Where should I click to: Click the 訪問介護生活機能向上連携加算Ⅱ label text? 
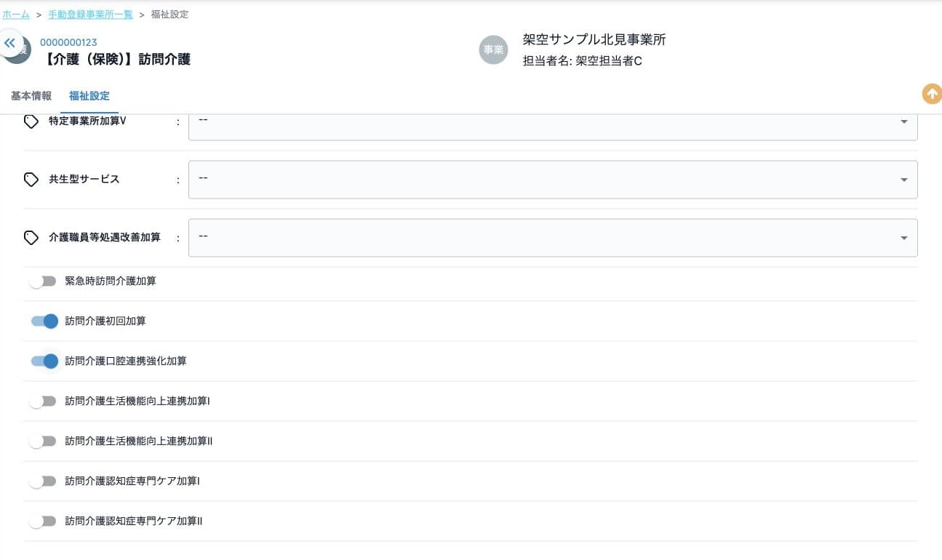coord(139,441)
